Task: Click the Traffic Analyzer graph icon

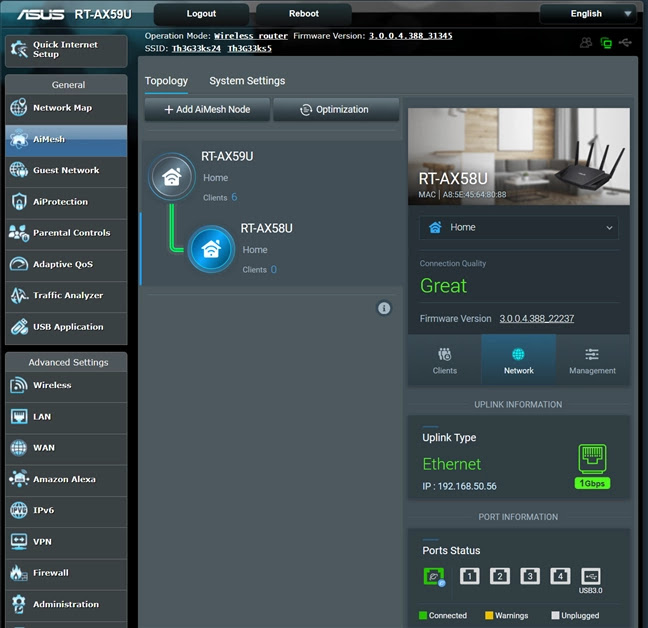Action: tap(19, 295)
